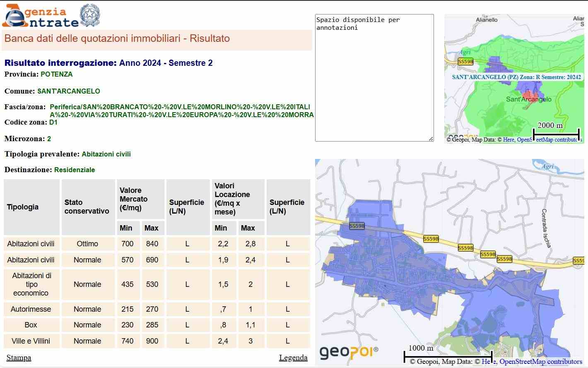The width and height of the screenshot is (588, 368).
Task: Open the Stampa print link
Action: pos(19,358)
